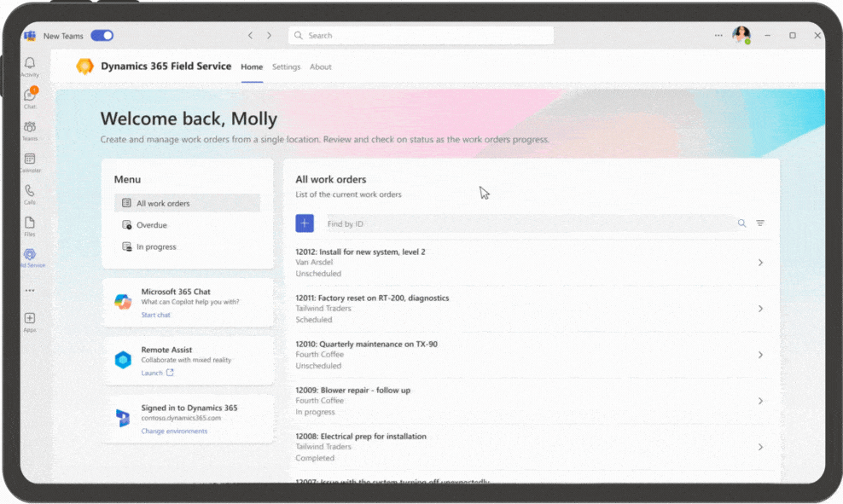The image size is (843, 504).
Task: Click the Microsoft 365 Copilot icon
Action: tap(123, 302)
